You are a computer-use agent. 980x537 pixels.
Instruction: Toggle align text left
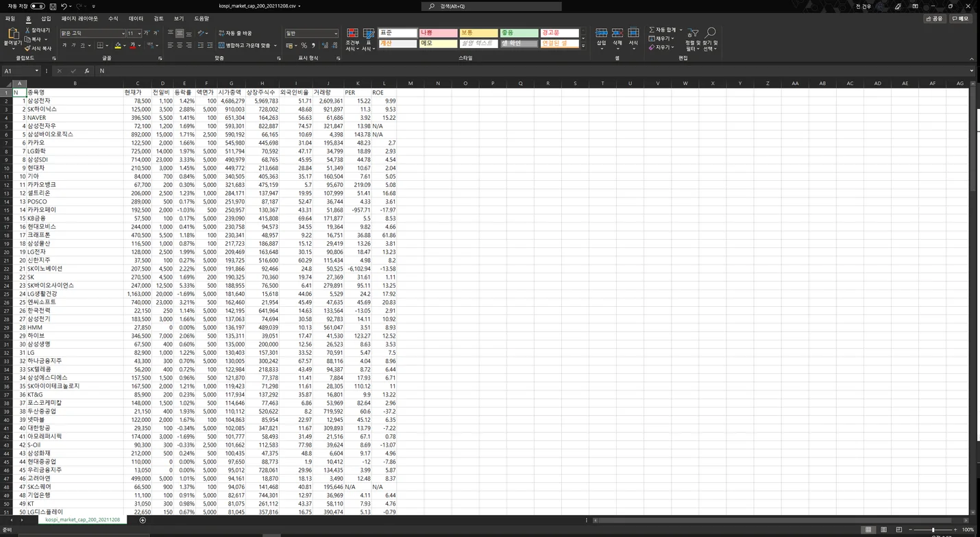(170, 46)
